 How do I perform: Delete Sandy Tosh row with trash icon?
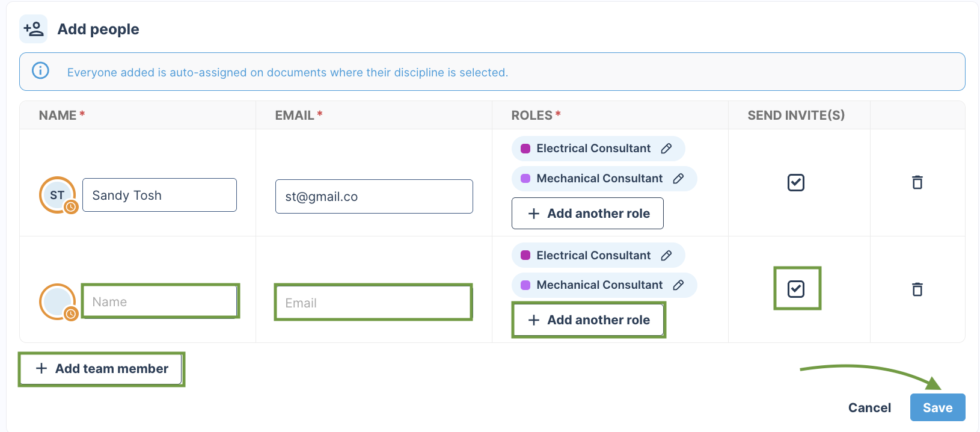(917, 182)
